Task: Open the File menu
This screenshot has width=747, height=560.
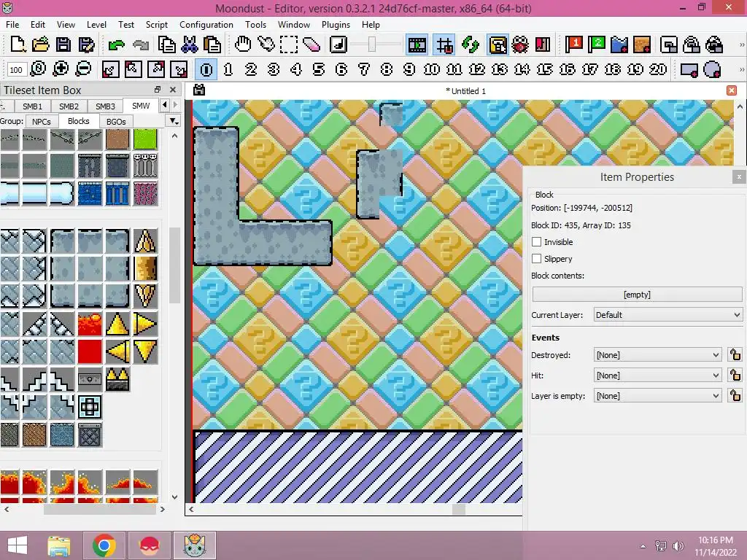Action: click(12, 24)
